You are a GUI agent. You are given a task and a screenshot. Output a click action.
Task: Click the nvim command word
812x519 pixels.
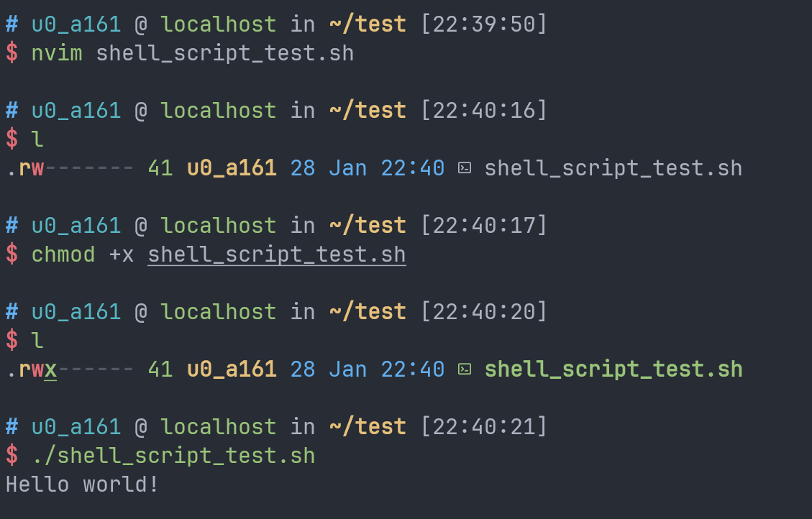pos(57,53)
